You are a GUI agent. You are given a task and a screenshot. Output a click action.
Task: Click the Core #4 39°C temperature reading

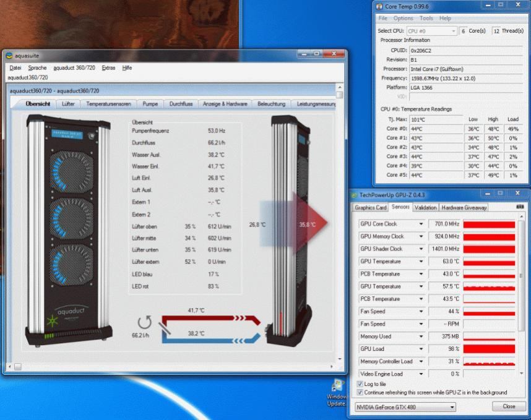436,166
